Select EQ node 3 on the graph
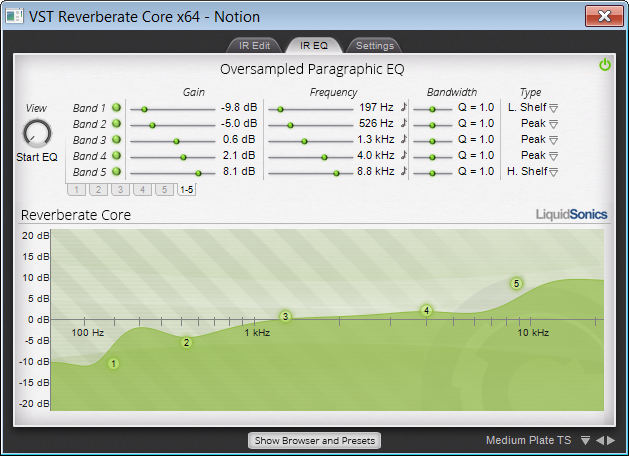Screen dimensions: 629x456 coord(285,316)
